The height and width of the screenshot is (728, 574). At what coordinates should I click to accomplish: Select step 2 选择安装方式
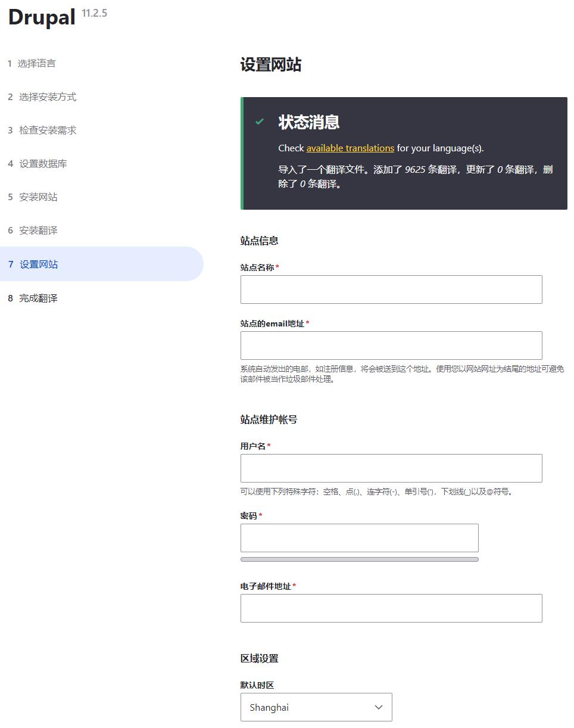pyautogui.click(x=42, y=97)
